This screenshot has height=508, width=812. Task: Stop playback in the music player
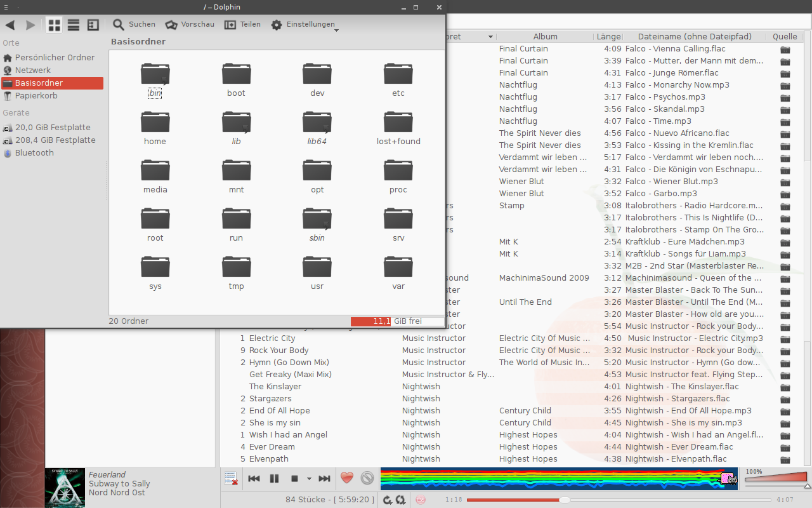click(x=294, y=479)
